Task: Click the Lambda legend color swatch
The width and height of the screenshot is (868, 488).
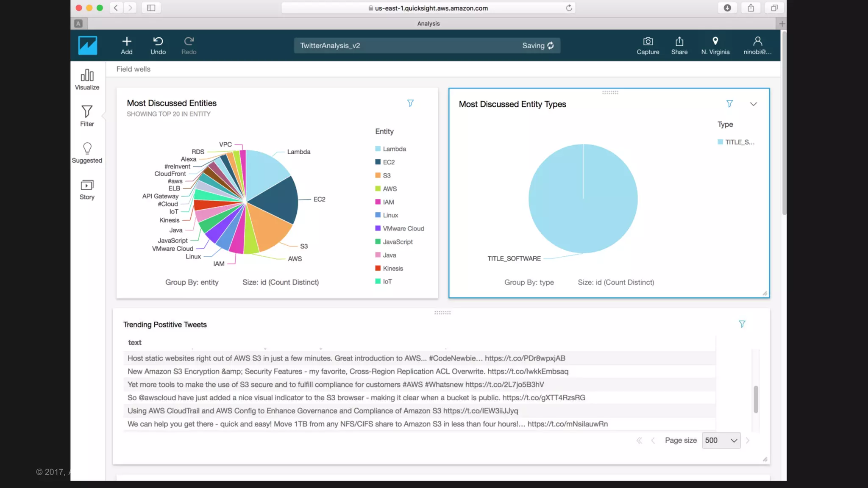Action: tap(378, 149)
